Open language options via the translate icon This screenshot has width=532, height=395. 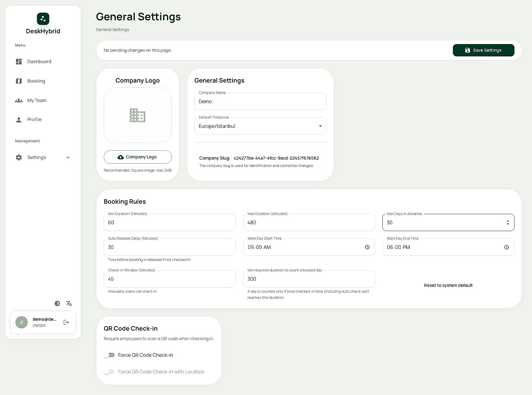[x=69, y=303]
